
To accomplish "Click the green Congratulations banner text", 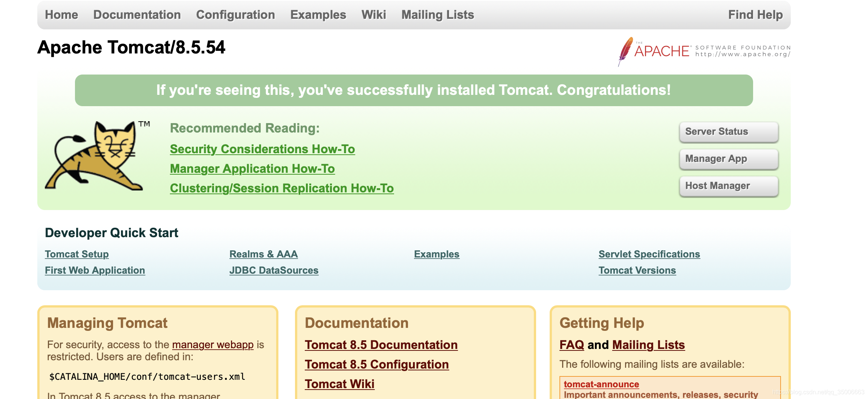I will (414, 90).
